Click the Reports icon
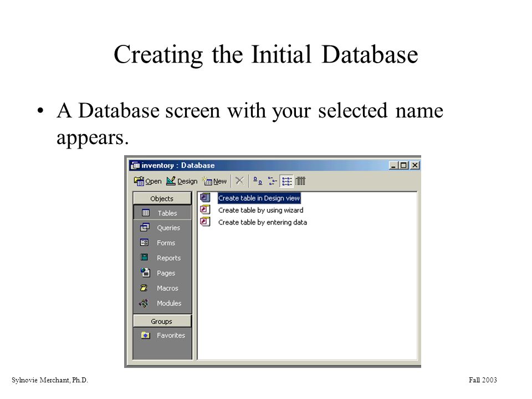The image size is (532, 399). [x=144, y=257]
